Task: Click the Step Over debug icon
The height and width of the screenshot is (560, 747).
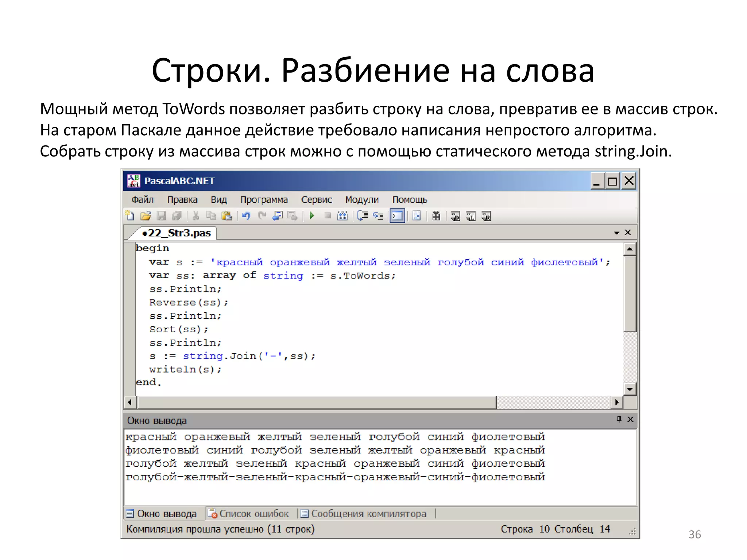Action: pyautogui.click(x=362, y=216)
